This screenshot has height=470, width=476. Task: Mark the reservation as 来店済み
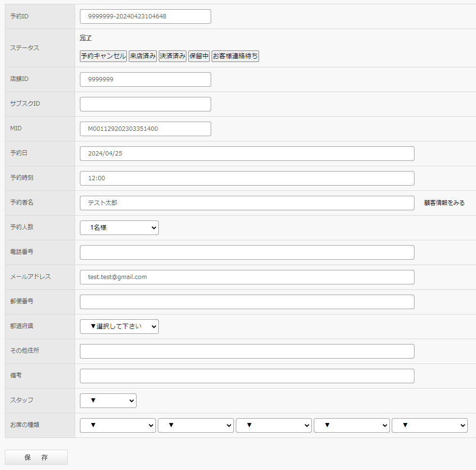[x=143, y=56]
